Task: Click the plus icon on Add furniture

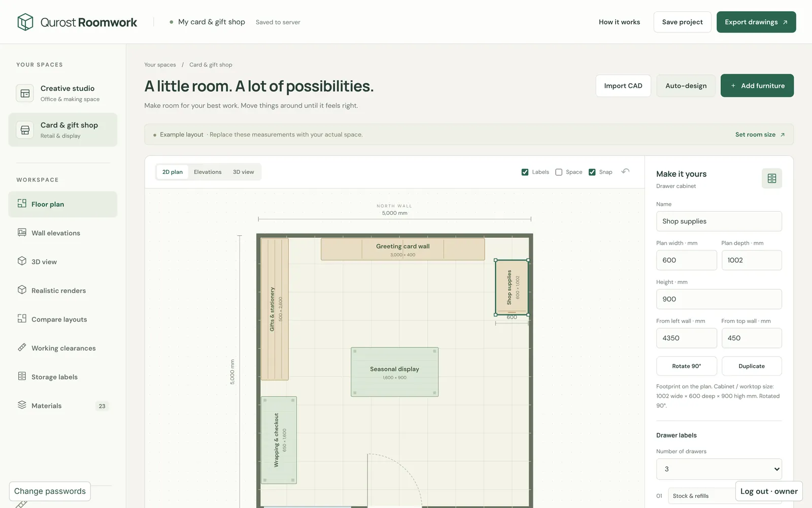Action: pyautogui.click(x=733, y=86)
